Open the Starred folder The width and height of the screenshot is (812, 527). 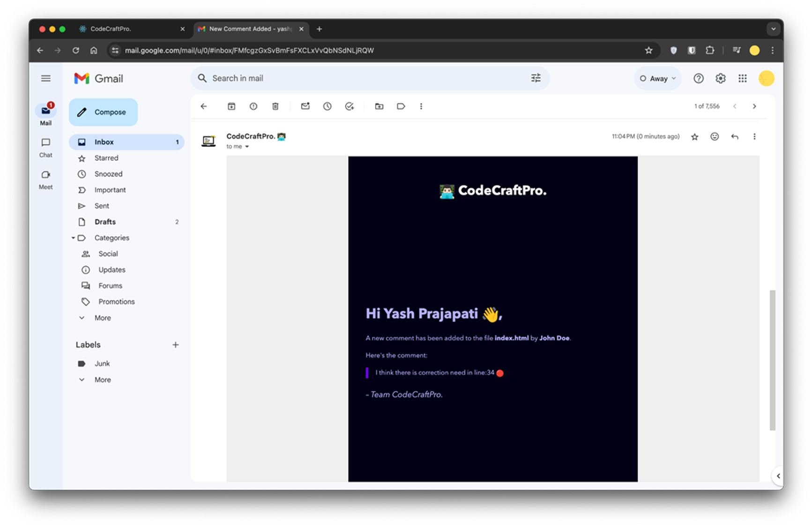click(x=127, y=158)
